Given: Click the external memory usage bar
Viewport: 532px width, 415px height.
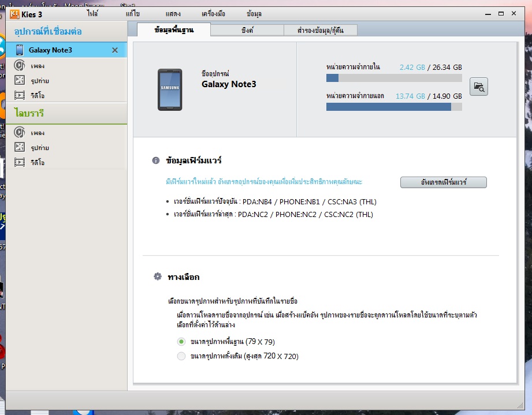Looking at the screenshot, I should pyautogui.click(x=394, y=107).
